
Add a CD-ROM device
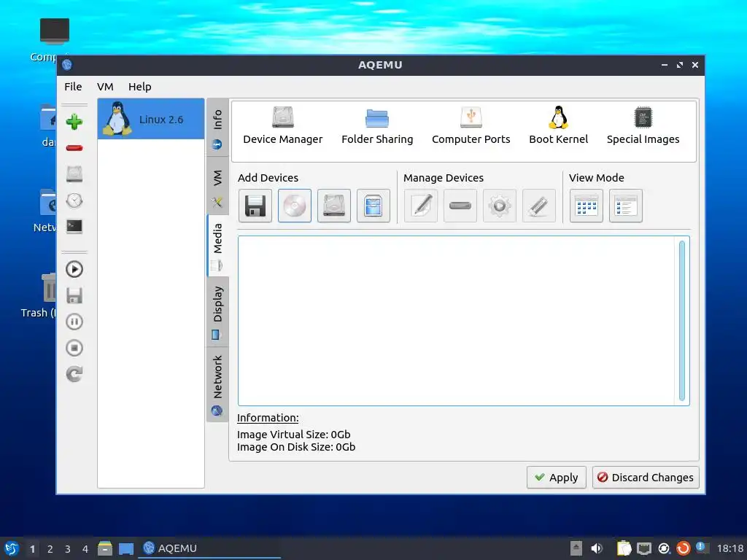(295, 206)
